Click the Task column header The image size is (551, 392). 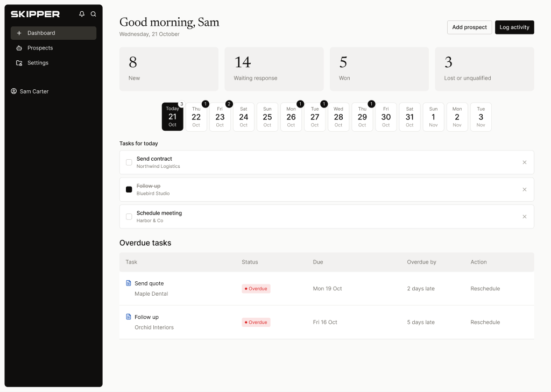click(x=131, y=262)
